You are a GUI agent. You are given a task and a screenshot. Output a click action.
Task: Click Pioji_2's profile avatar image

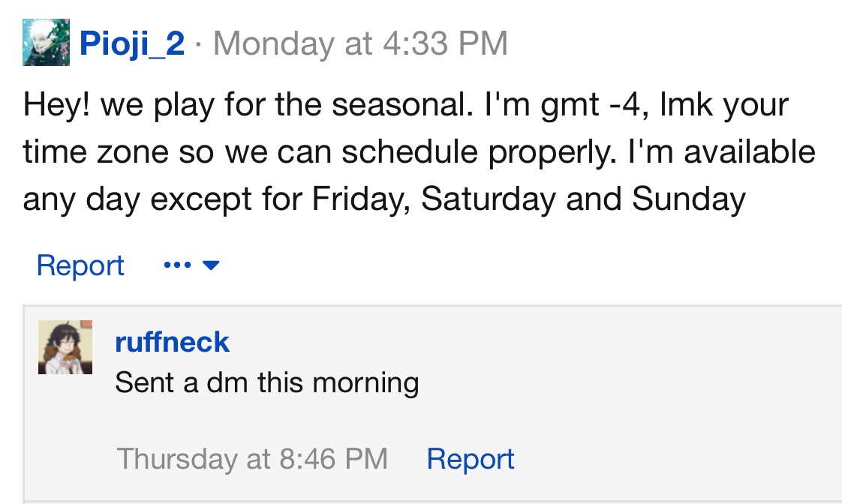tap(46, 43)
